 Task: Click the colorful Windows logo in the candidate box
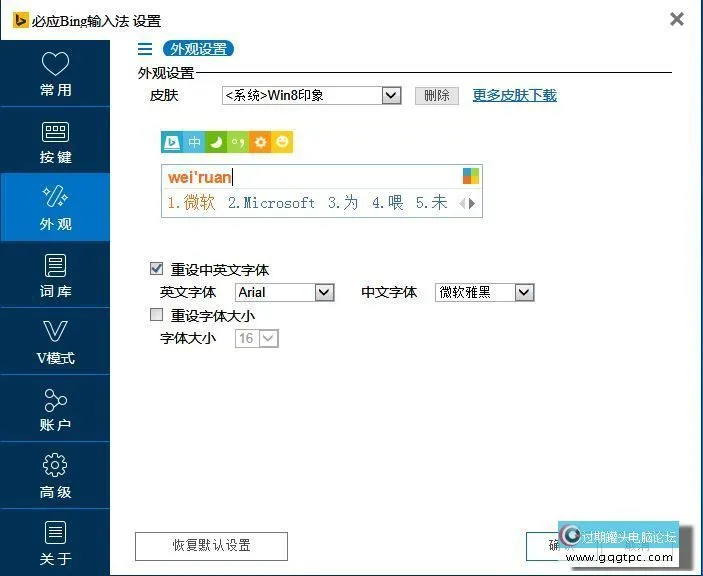[x=471, y=177]
